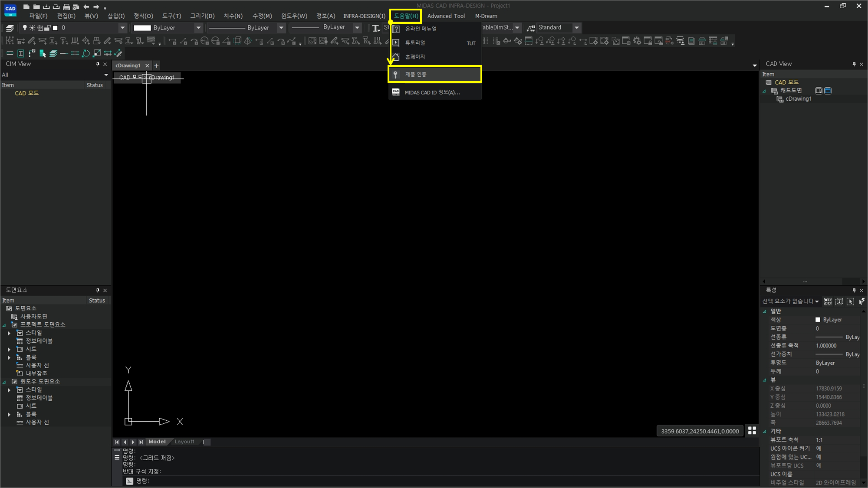
Task: Click the Print icon in quick access toolbar
Action: pyautogui.click(x=66, y=7)
